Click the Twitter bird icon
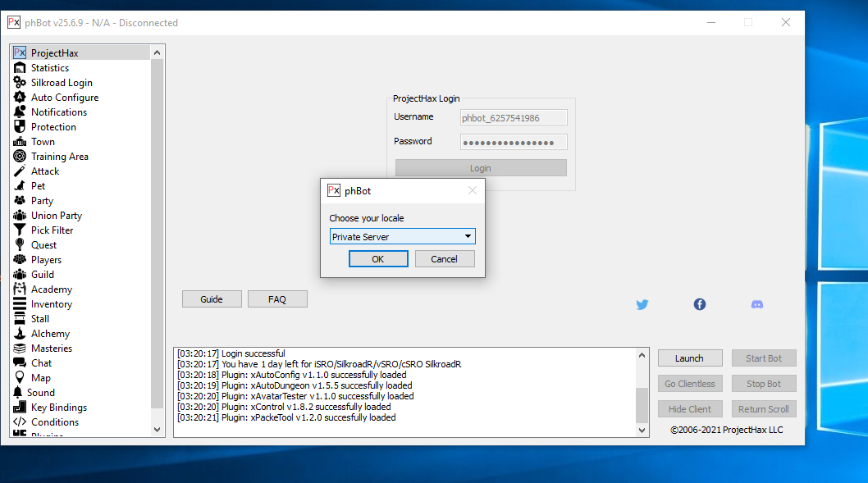868x483 pixels. click(642, 304)
